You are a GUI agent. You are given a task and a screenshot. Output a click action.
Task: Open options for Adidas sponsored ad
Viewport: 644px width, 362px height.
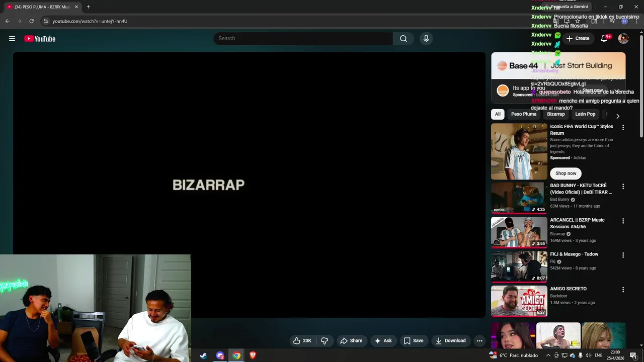click(x=623, y=128)
